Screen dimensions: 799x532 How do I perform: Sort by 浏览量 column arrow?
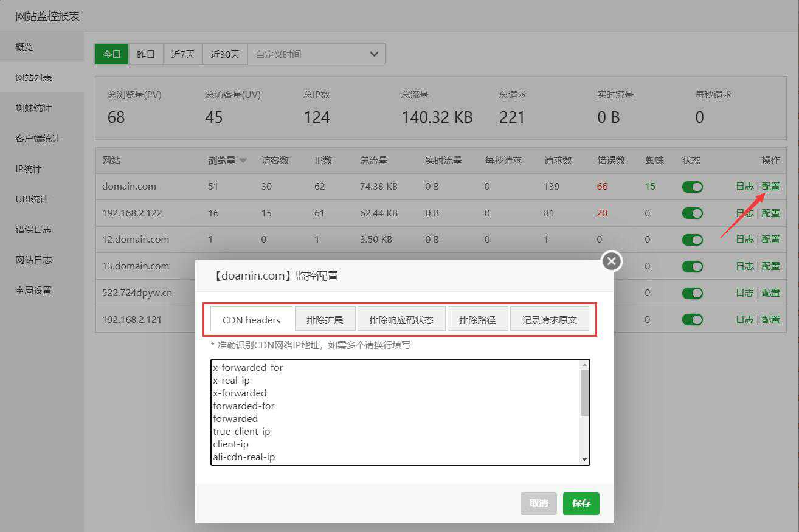pyautogui.click(x=243, y=161)
